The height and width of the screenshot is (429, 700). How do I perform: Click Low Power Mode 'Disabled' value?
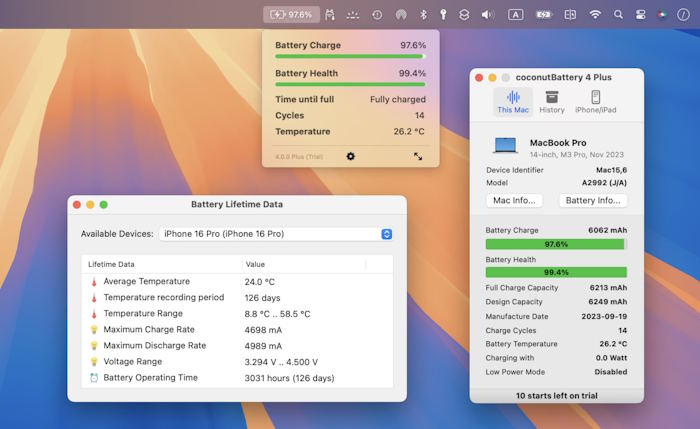pyautogui.click(x=610, y=372)
